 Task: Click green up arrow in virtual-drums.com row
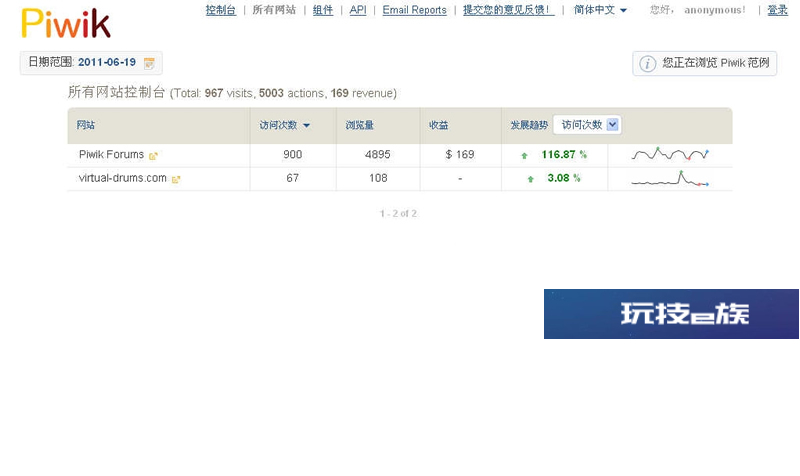point(531,179)
